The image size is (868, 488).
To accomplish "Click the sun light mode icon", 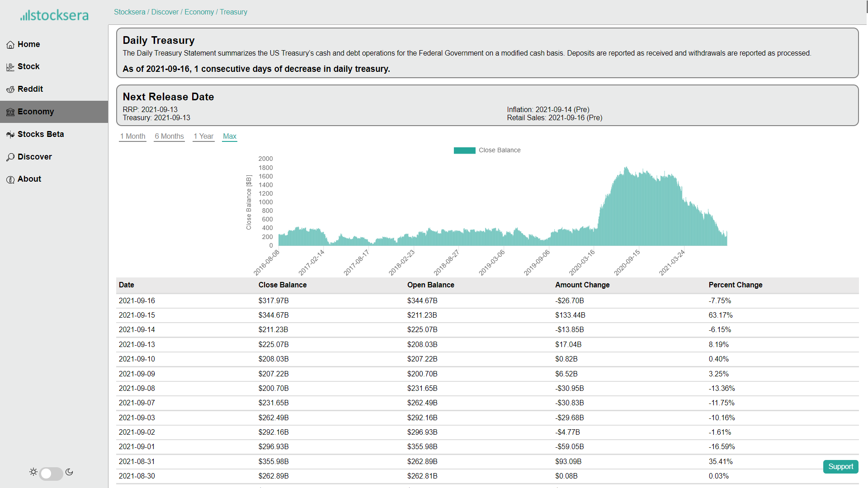I will click(33, 472).
